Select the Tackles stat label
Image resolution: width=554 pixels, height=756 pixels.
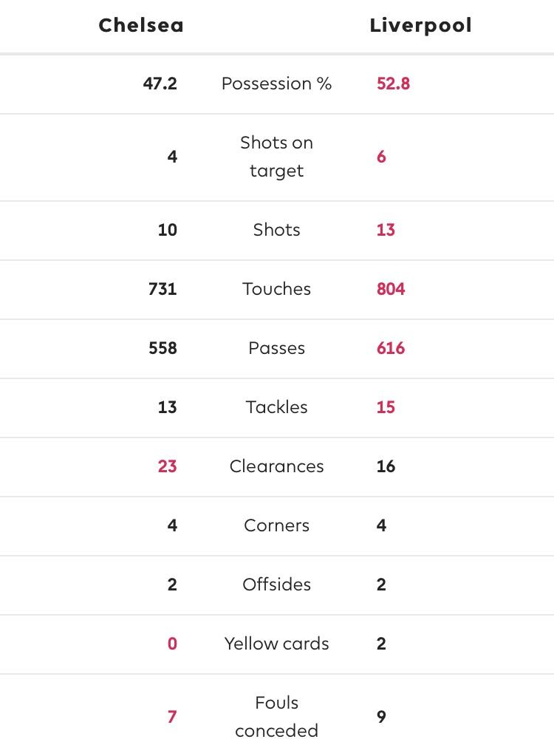pos(276,407)
